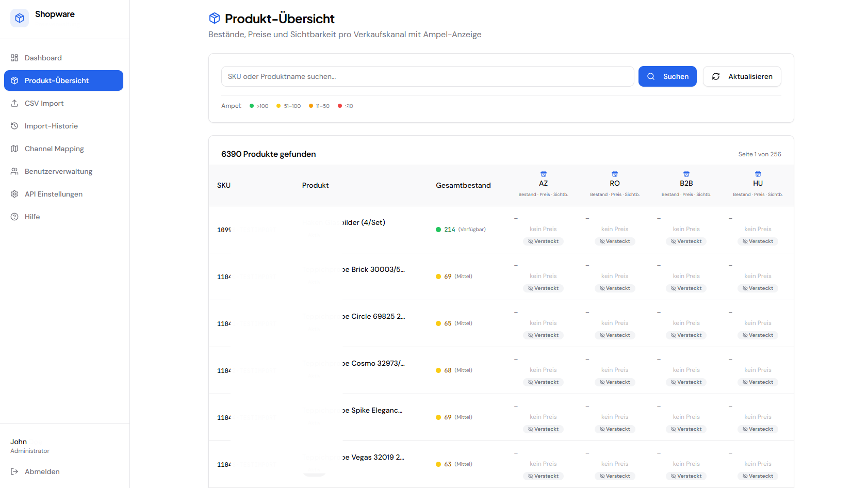This screenshot has height=488, width=868.
Task: Click the Vegas 32019 2... product name
Action: point(373,457)
